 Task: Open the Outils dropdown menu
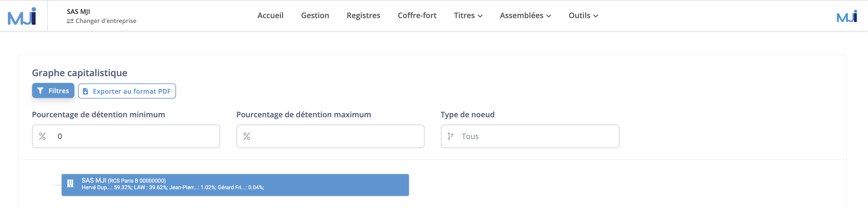pos(582,15)
